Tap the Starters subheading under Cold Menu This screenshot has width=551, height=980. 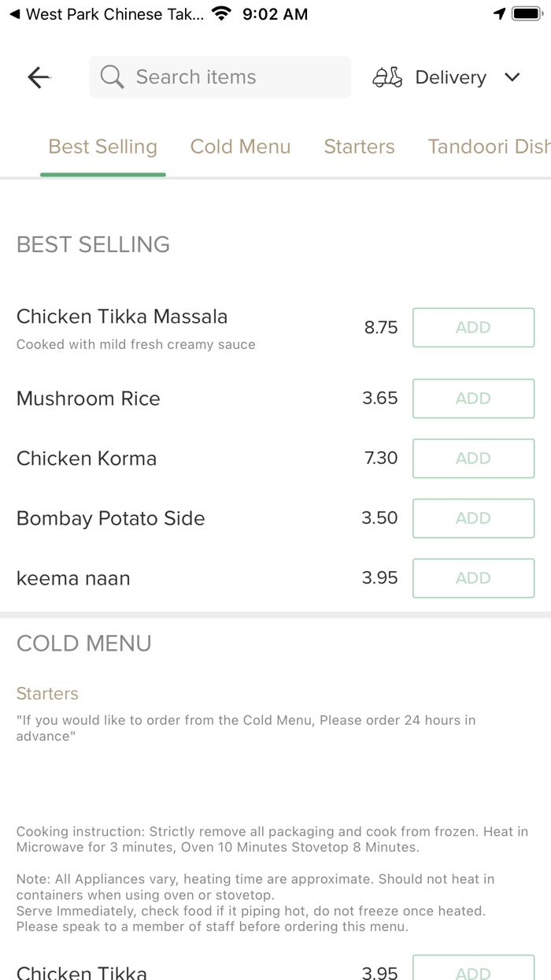tap(47, 693)
